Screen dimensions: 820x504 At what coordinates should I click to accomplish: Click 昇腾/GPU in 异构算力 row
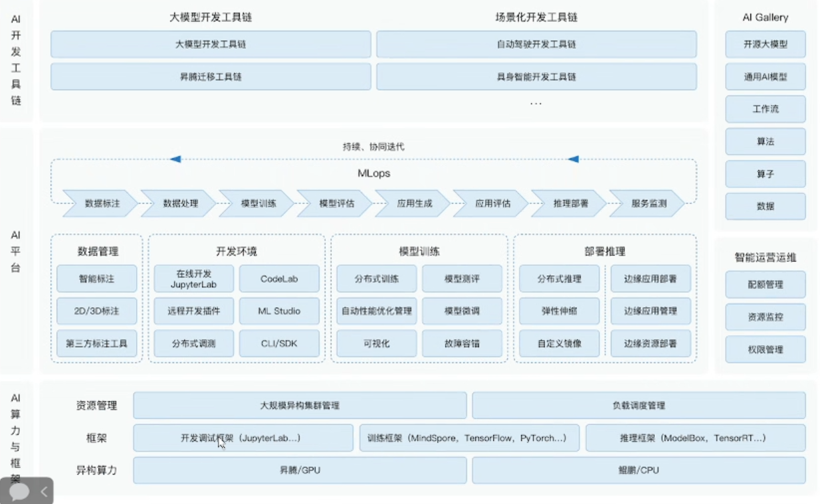click(300, 470)
